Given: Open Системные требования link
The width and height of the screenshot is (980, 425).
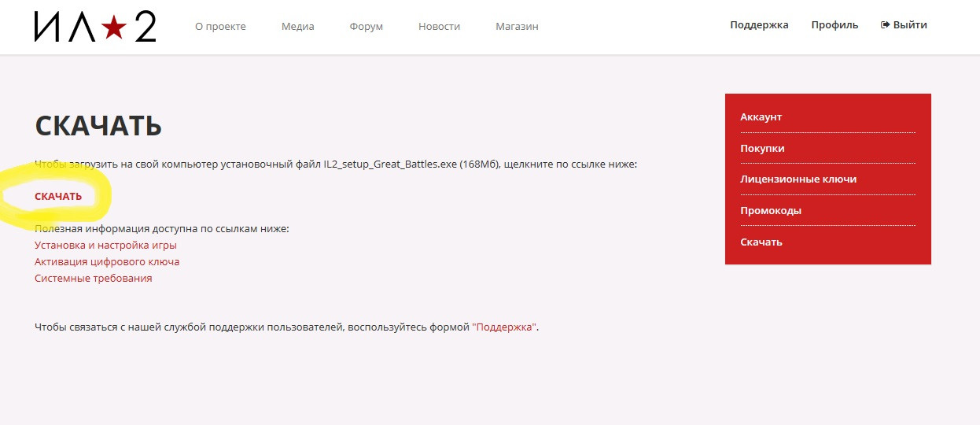Looking at the screenshot, I should [94, 278].
